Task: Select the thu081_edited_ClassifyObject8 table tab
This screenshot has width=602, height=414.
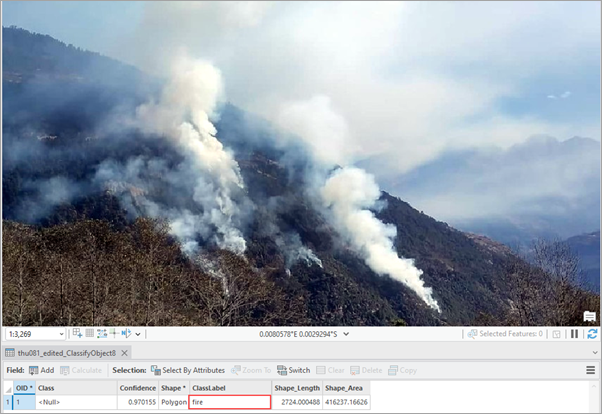Action: [62, 352]
